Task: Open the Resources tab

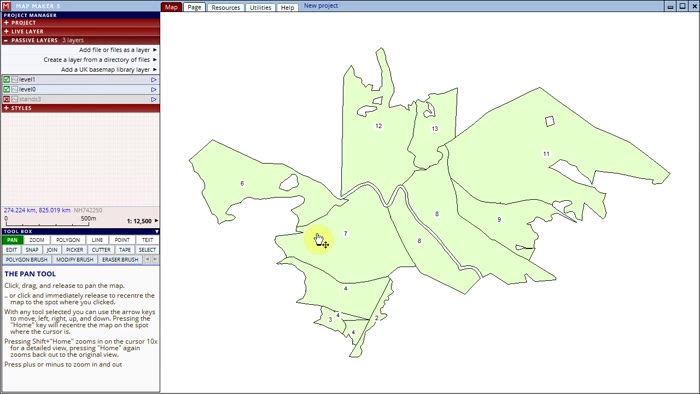Action: click(x=226, y=8)
